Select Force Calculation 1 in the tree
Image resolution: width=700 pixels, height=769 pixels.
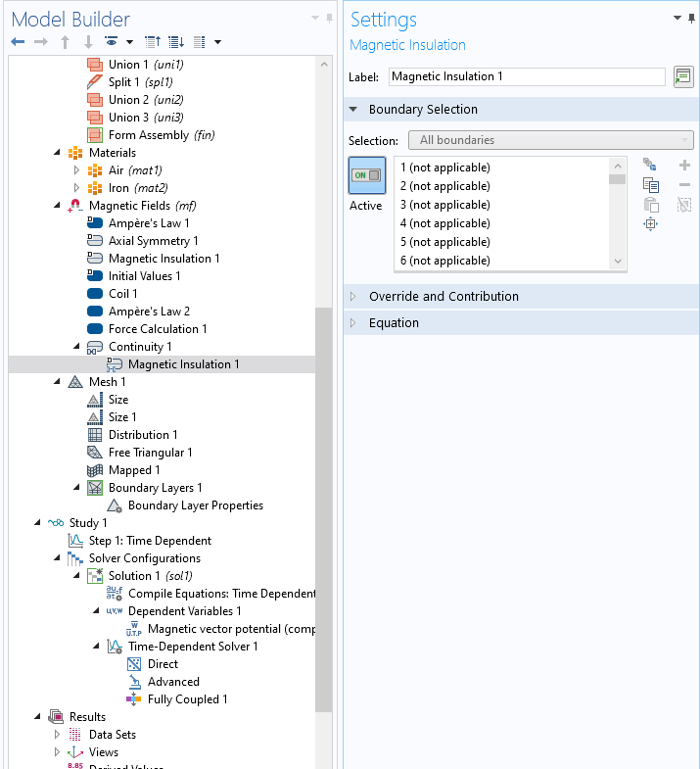coord(157,329)
